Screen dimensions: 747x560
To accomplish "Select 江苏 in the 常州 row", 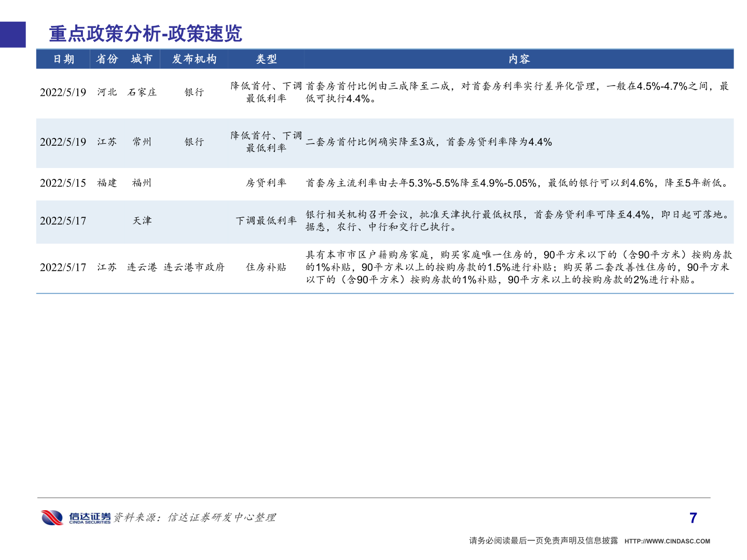I will pos(107,142).
